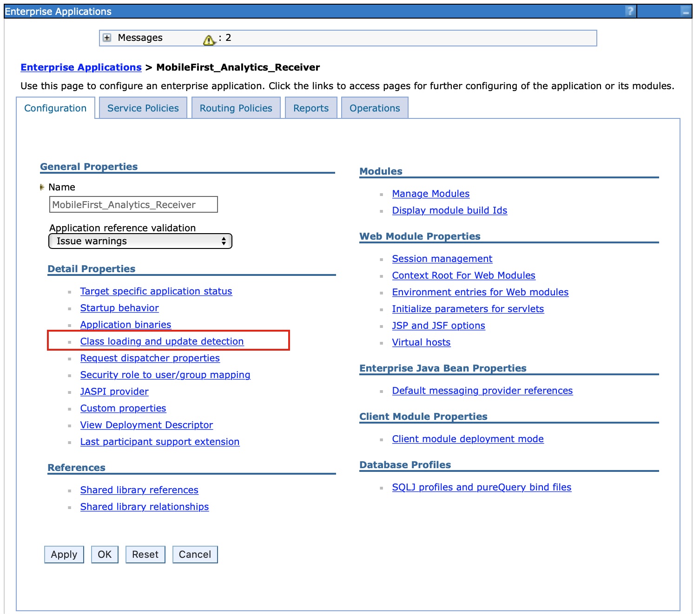Open JSP and JSF options link
Screen dimensions: 700x614
pyautogui.click(x=438, y=326)
